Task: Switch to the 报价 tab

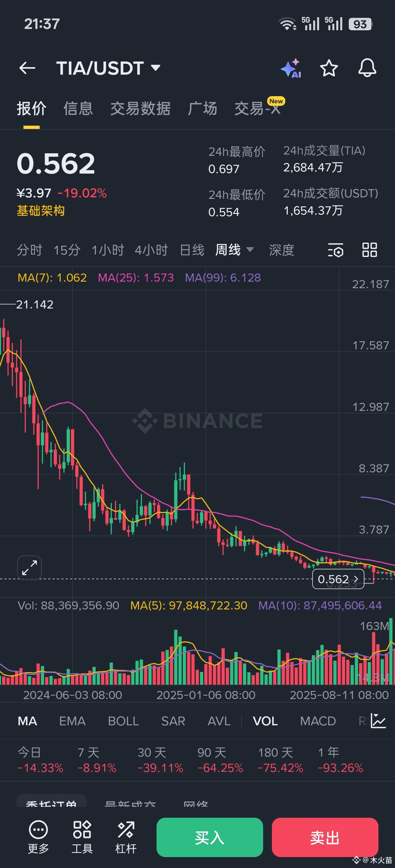Action: (x=31, y=109)
